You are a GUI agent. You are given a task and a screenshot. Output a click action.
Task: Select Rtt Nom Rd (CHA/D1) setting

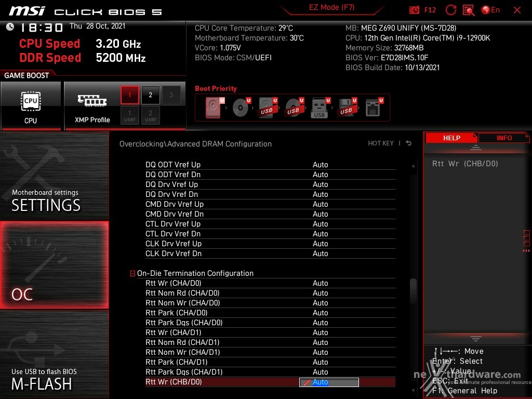(x=270, y=342)
